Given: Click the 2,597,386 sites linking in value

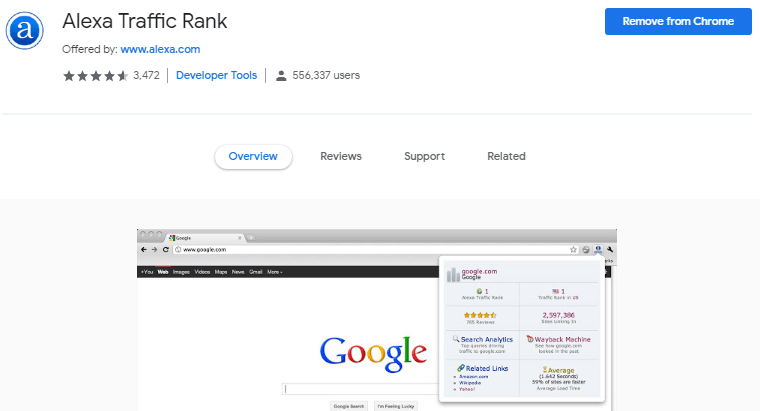Looking at the screenshot, I should (558, 315).
